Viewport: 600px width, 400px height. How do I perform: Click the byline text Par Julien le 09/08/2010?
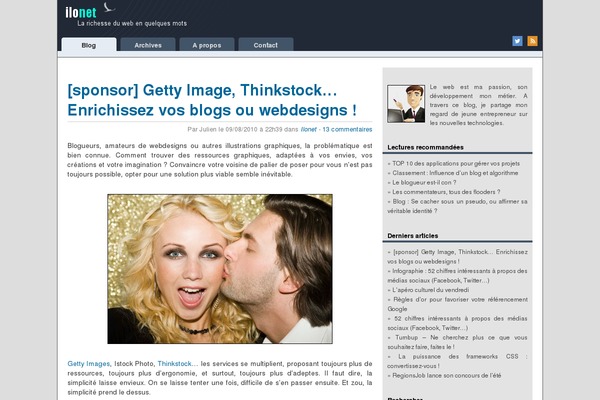222,129
